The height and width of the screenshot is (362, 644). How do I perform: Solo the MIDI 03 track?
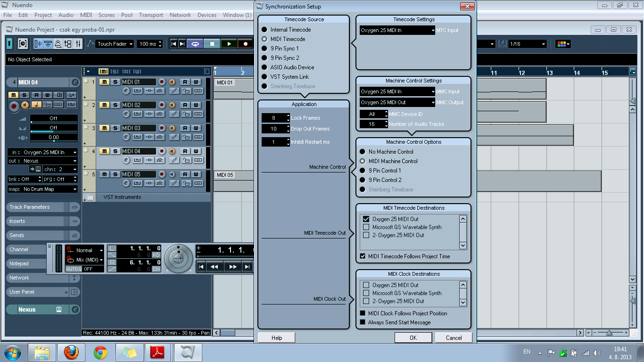tap(115, 128)
